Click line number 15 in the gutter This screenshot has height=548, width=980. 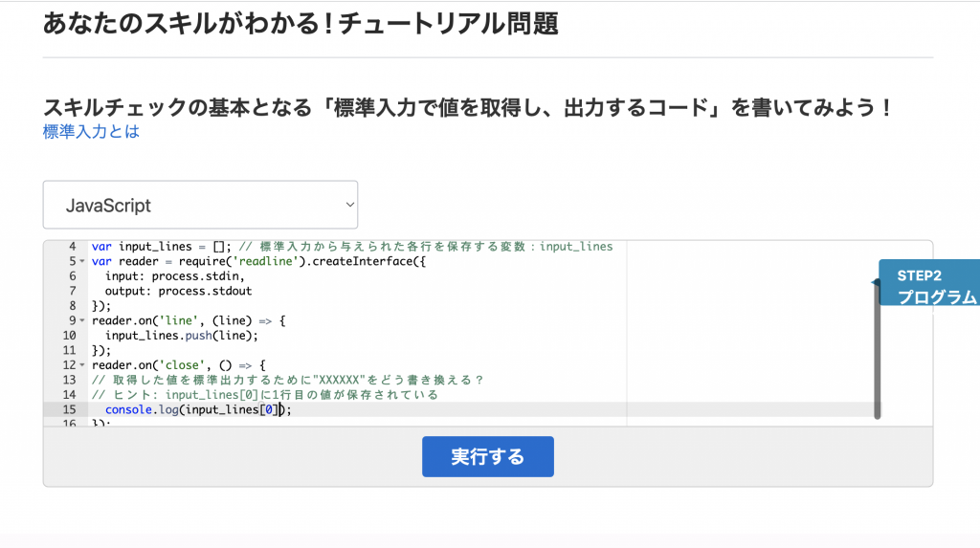click(x=69, y=410)
